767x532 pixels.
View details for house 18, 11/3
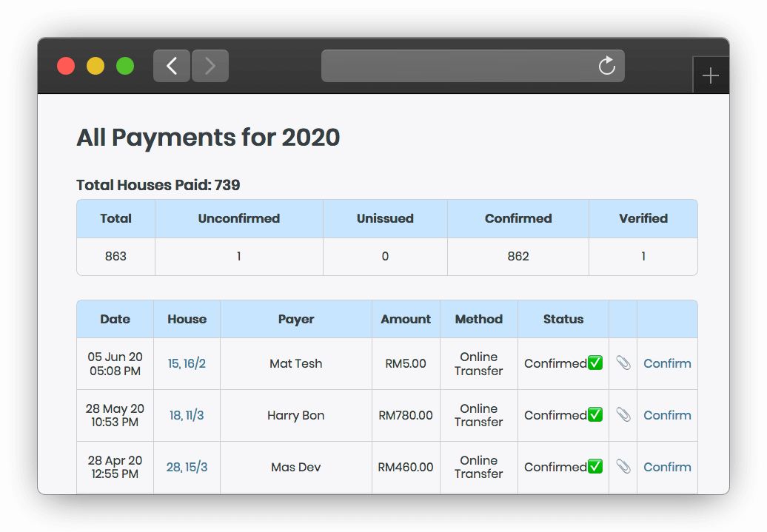tap(187, 415)
